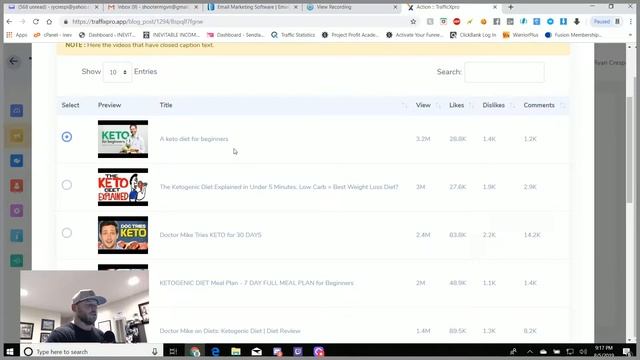Reload the page
Screen dimensions: 640x360
coord(36,22)
